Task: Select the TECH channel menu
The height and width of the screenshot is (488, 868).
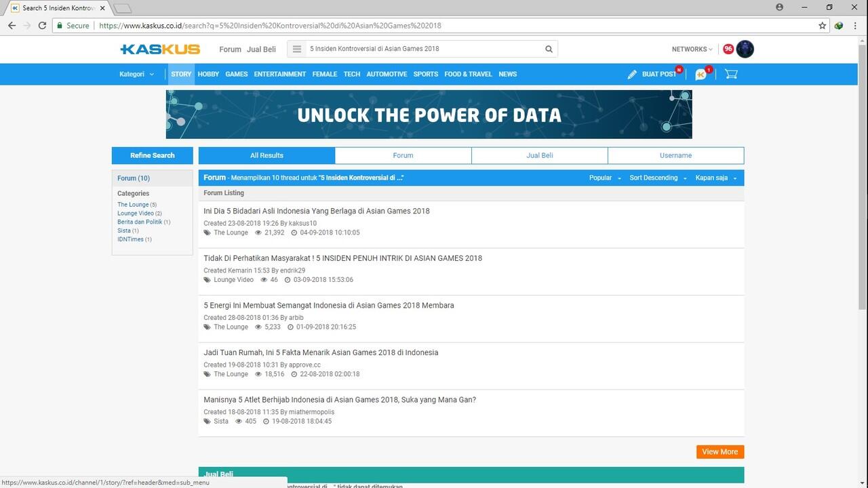Action: tap(352, 74)
